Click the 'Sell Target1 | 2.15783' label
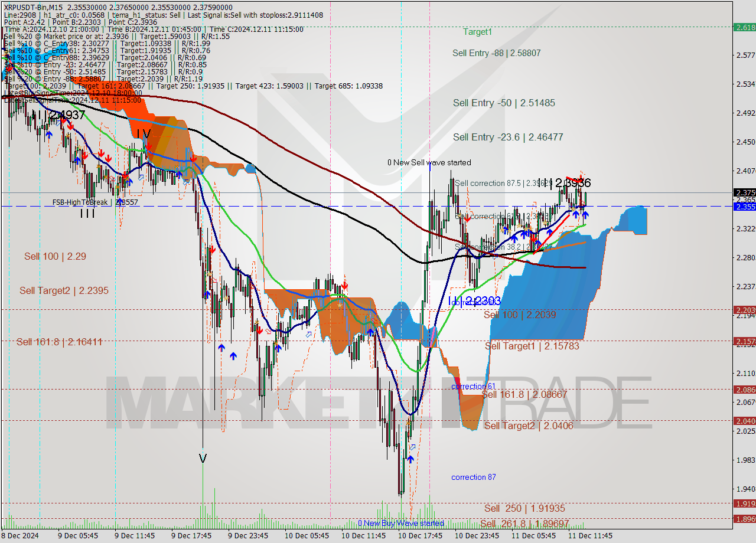Image resolution: width=756 pixels, height=543 pixels. [x=532, y=346]
